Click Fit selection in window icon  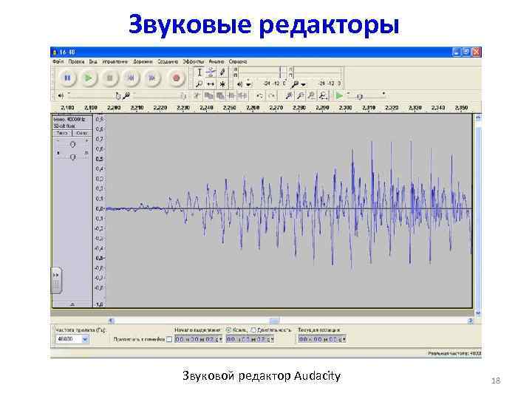(312, 96)
